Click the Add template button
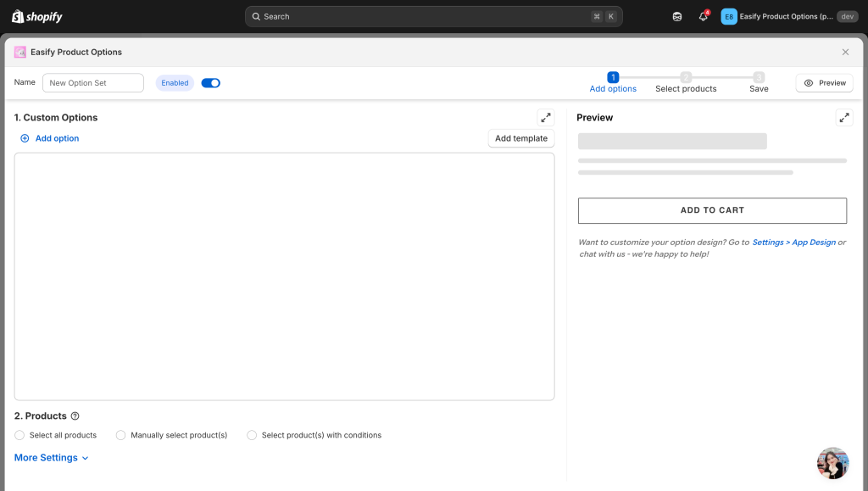Viewport: 868px width, 491px height. [x=521, y=138]
